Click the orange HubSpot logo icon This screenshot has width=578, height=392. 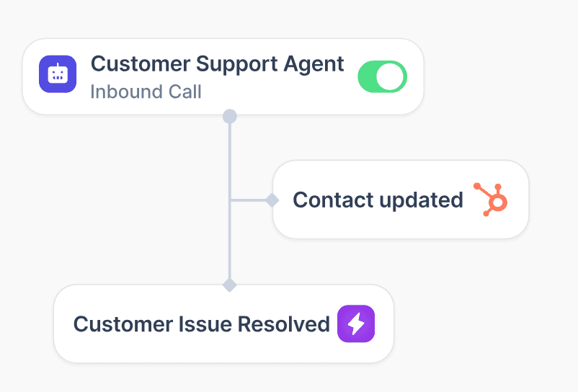(x=491, y=200)
